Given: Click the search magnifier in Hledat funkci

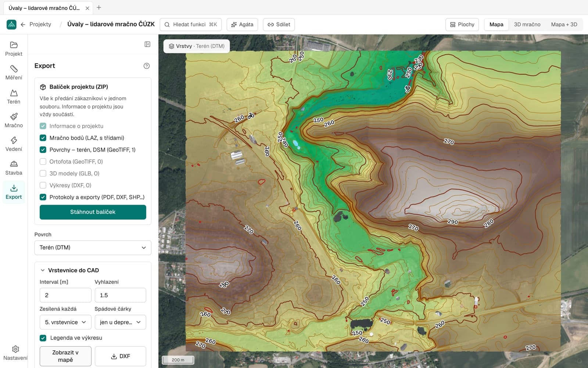Looking at the screenshot, I should tap(167, 25).
